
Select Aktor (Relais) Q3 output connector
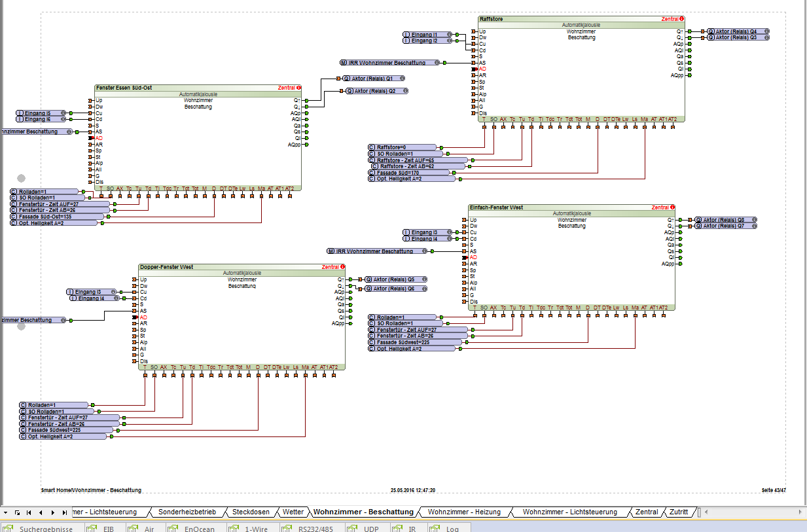738,38
